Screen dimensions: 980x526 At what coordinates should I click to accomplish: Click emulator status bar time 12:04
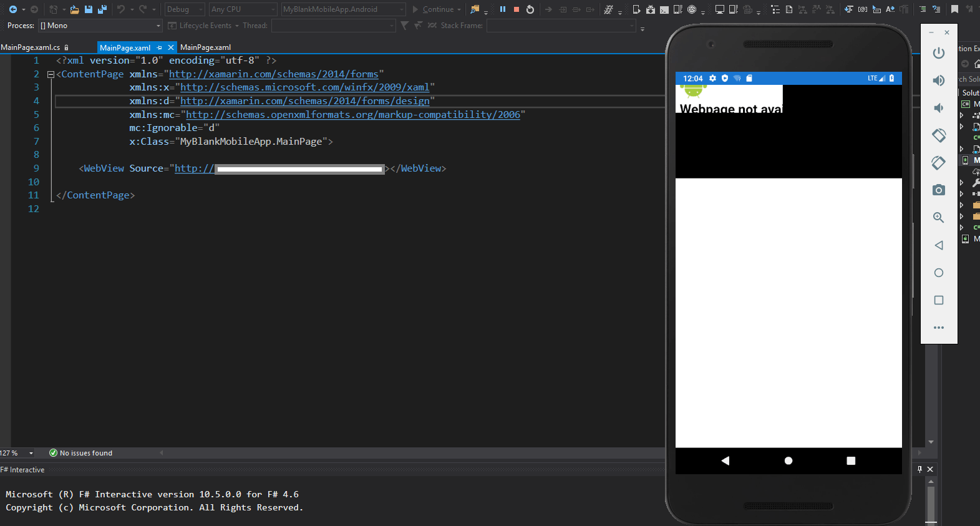[x=692, y=79]
